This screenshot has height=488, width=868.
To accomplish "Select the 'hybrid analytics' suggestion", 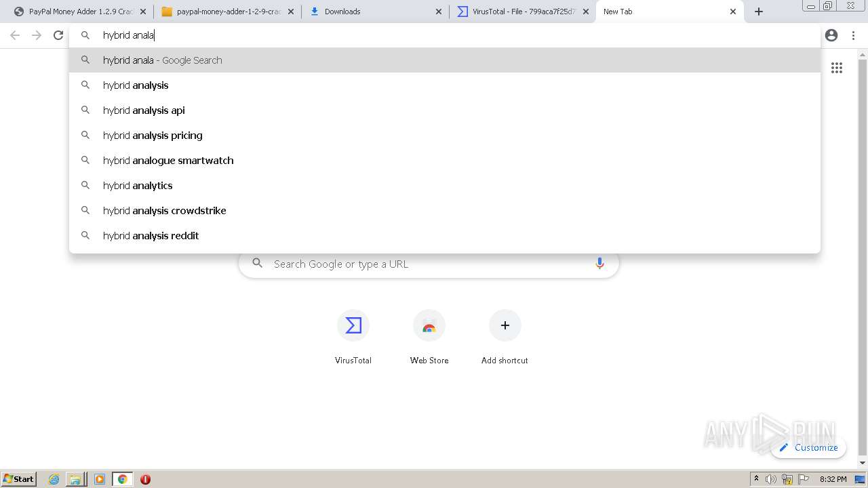I will click(x=445, y=186).
